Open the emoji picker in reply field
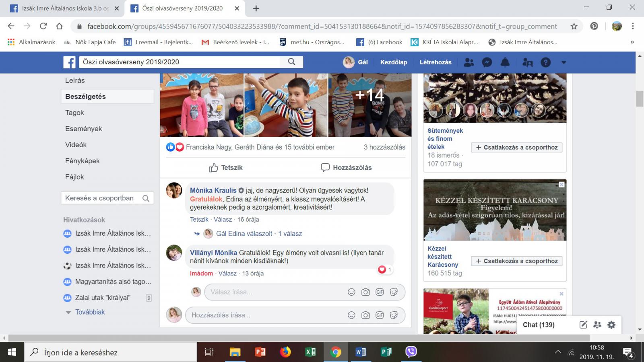Screen dimensions: 644x362 (351, 292)
